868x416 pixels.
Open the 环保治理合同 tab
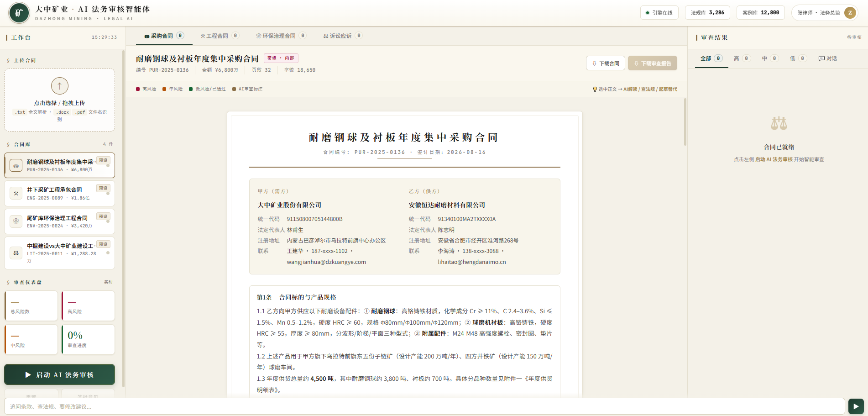point(281,36)
